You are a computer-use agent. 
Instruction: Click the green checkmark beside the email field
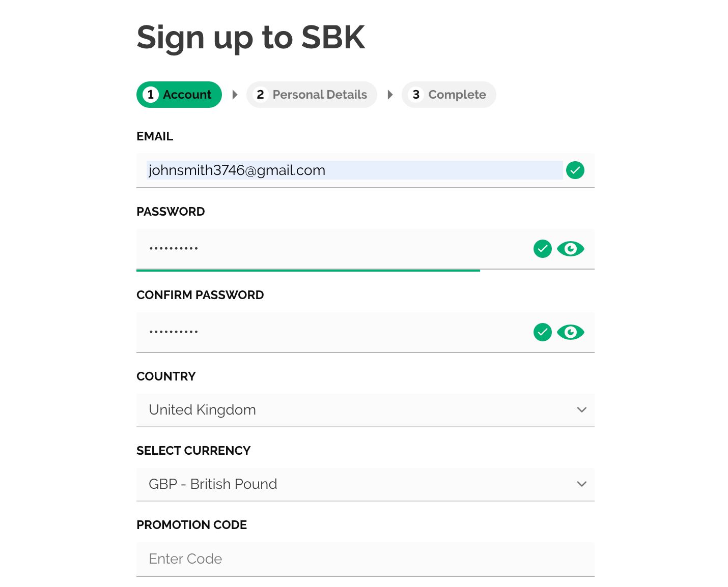575,170
